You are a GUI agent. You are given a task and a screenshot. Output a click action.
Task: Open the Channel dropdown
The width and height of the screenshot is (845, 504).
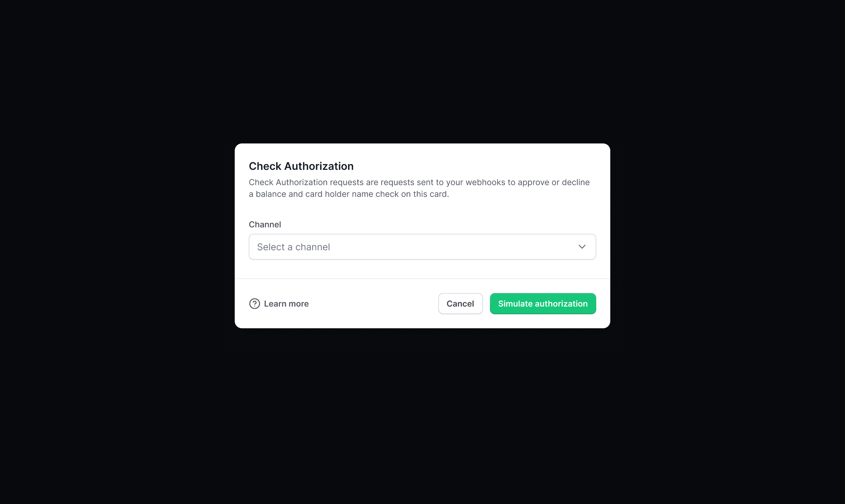coord(422,247)
